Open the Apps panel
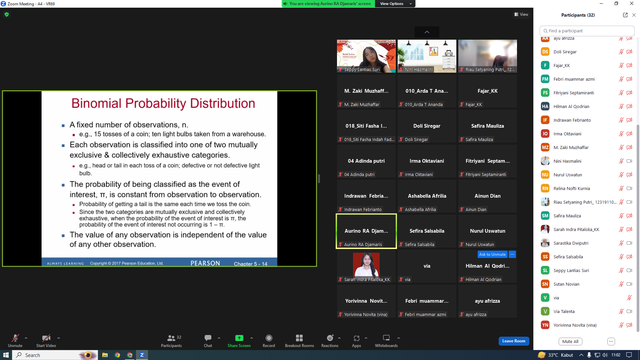This screenshot has width=640, height=360. (x=356, y=340)
